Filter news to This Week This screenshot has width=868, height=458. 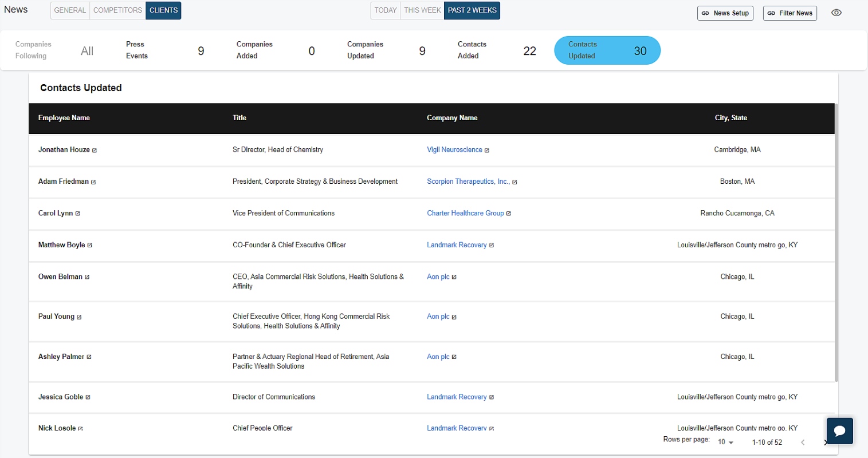click(422, 10)
